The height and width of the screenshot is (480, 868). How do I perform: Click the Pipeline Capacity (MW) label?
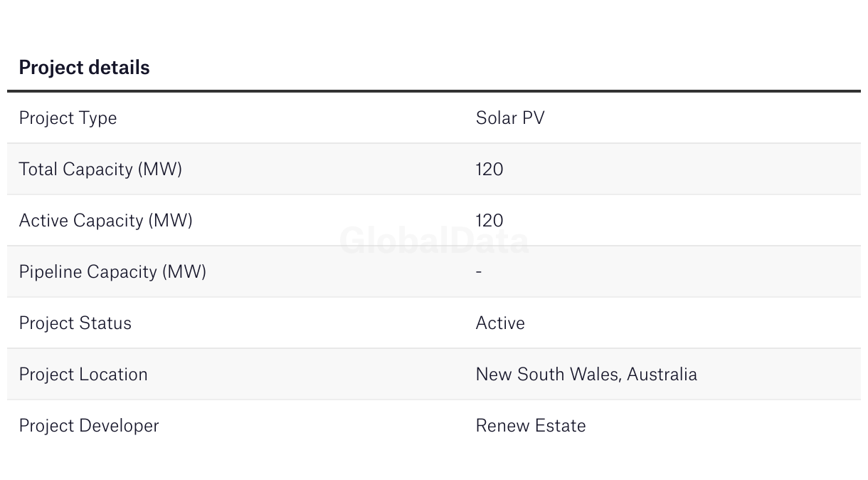(112, 272)
